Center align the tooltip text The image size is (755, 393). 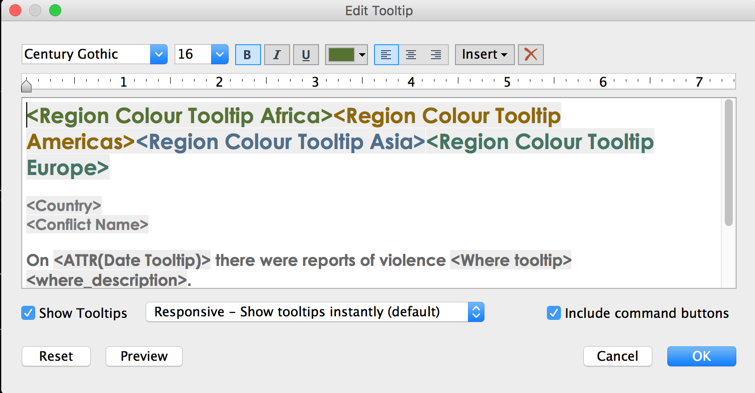pyautogui.click(x=411, y=54)
